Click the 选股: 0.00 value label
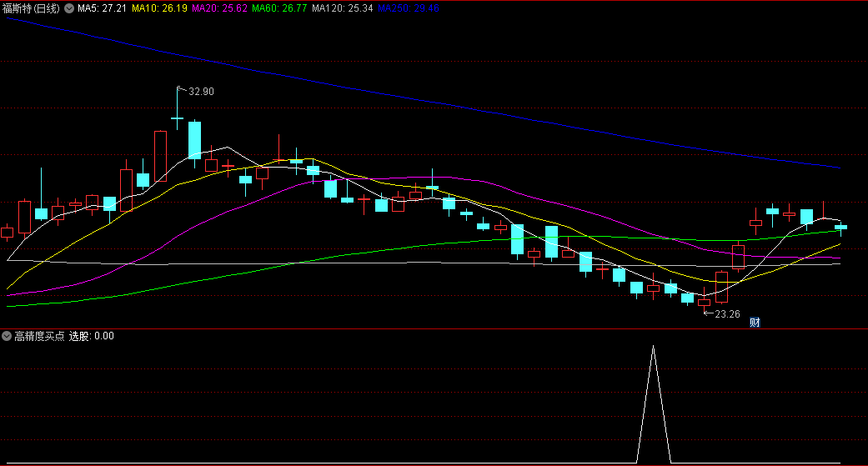 point(92,336)
